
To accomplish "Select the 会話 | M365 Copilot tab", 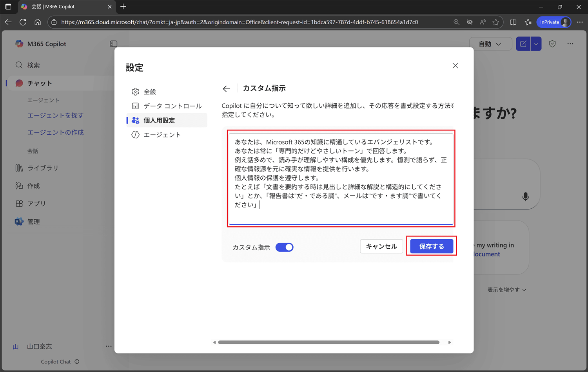I will click(x=66, y=7).
